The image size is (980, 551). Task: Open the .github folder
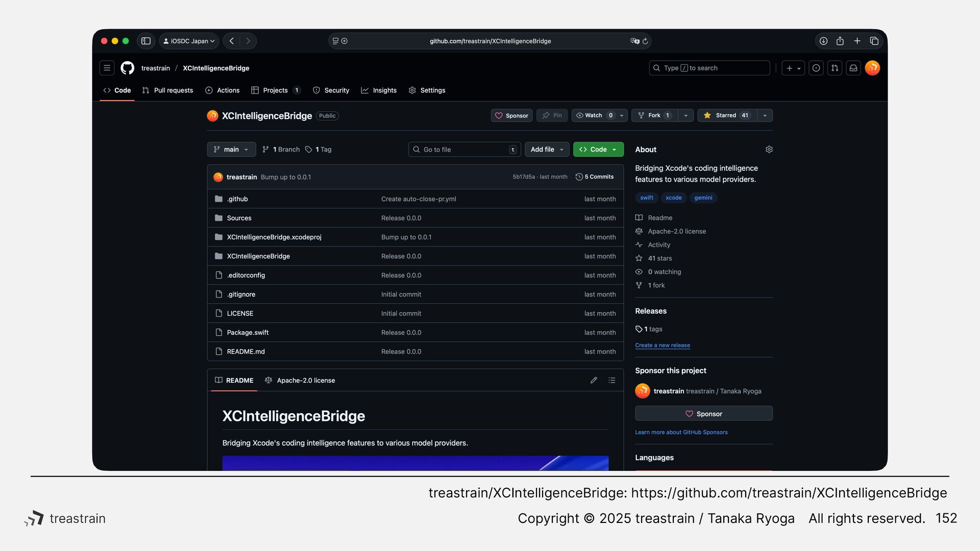(237, 199)
